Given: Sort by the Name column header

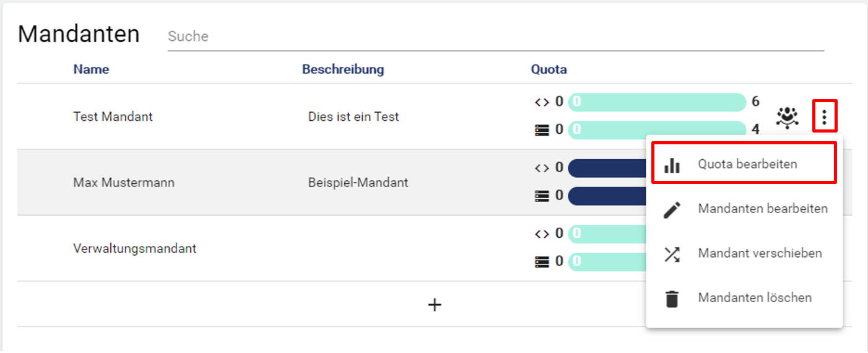Looking at the screenshot, I should [91, 69].
